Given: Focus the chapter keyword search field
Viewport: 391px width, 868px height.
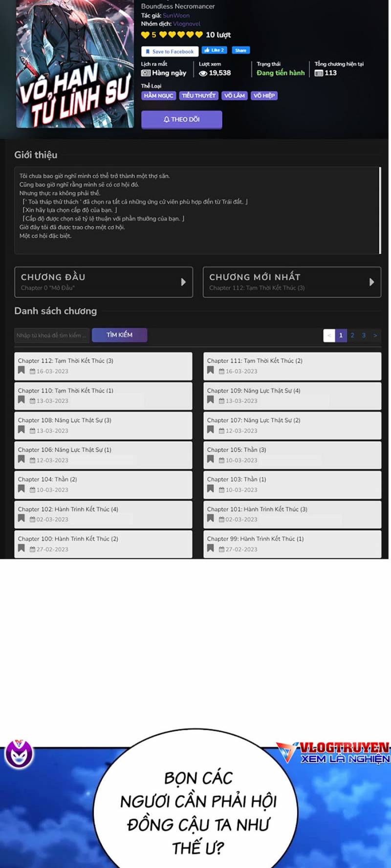Looking at the screenshot, I should tap(51, 335).
